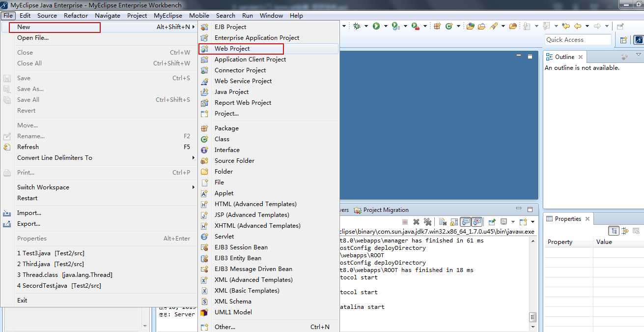Close the Properties view tab
The height and width of the screenshot is (332, 644).
click(x=587, y=219)
